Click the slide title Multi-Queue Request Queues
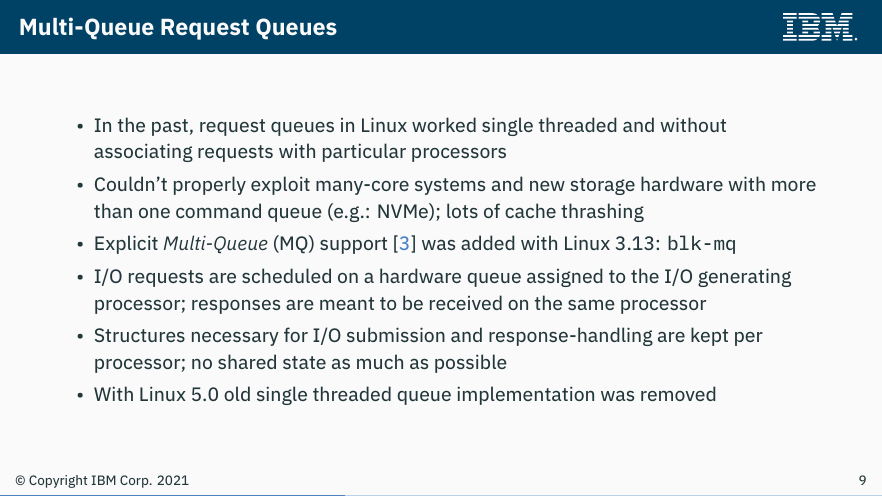The height and width of the screenshot is (497, 882). (x=178, y=27)
